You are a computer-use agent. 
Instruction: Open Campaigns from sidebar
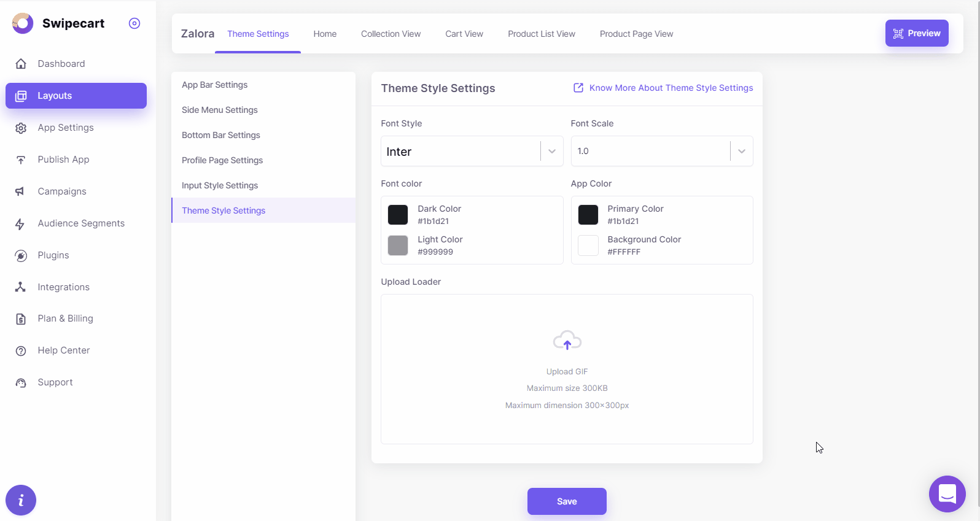point(76,191)
